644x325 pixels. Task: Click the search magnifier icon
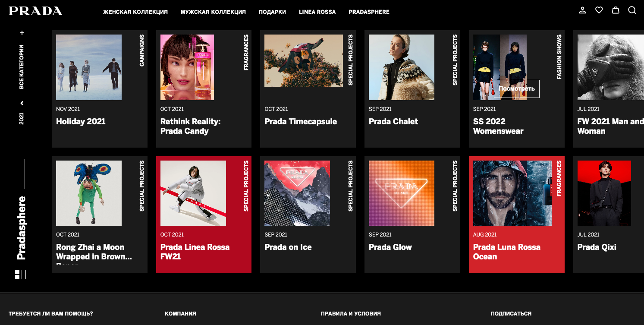632,10
